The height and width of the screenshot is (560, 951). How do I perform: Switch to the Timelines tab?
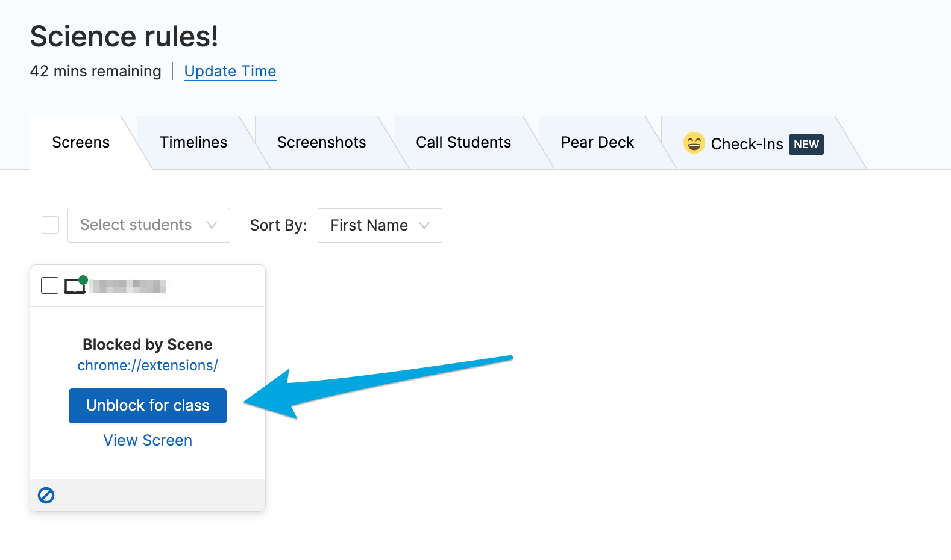pyautogui.click(x=193, y=142)
